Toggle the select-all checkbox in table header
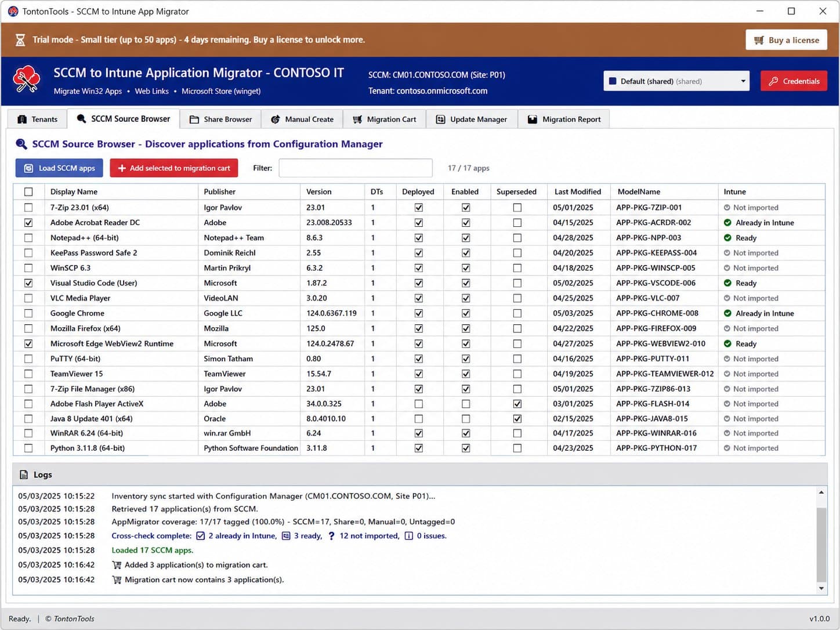This screenshot has width=840, height=630. click(x=28, y=191)
